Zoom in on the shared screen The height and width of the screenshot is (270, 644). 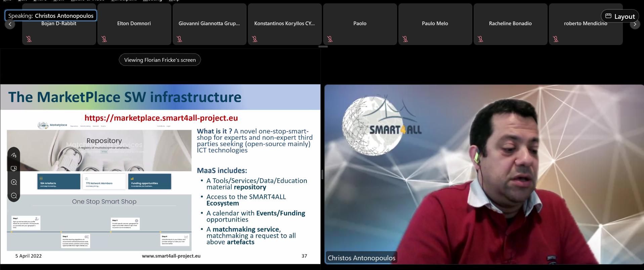pos(14,182)
